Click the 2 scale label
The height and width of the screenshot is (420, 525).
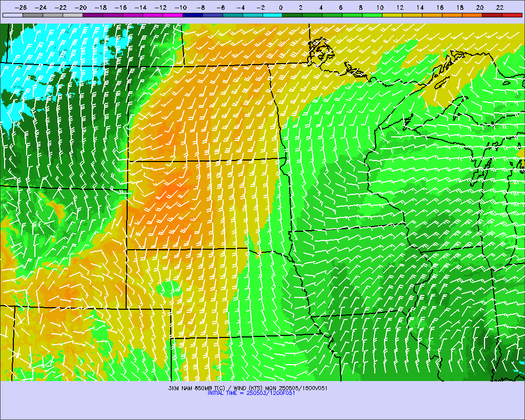[300, 7]
